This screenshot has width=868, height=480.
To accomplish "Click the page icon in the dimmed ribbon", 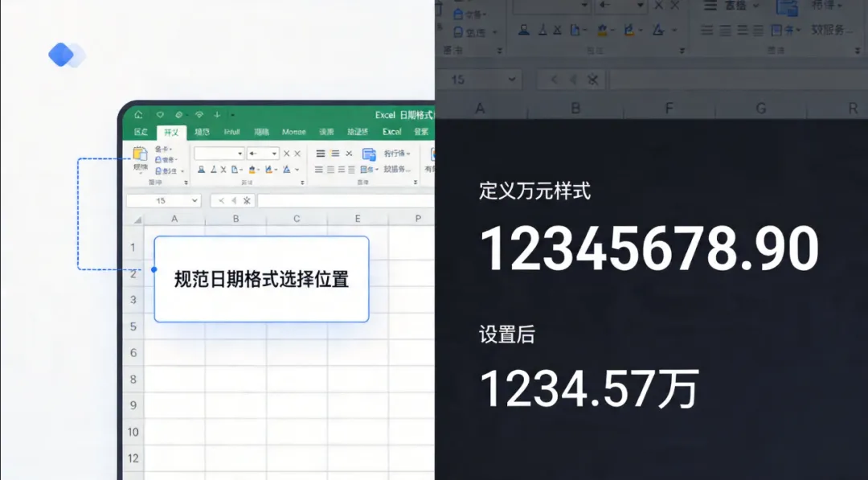I will click(x=575, y=30).
